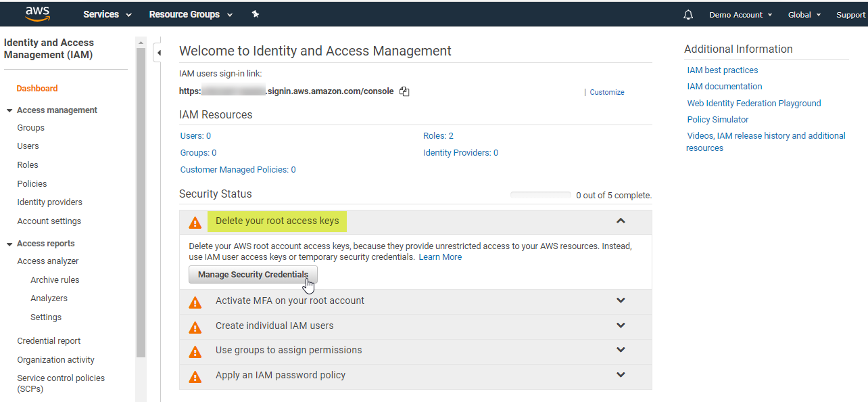This screenshot has width=868, height=402.
Task: Click the AWS home logo
Action: point(38,14)
